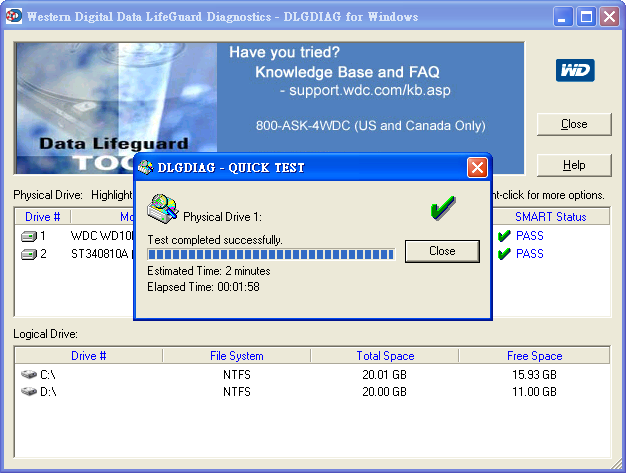This screenshot has height=473, width=626.
Task: Select physical drive 2 icon
Action: pos(29,254)
